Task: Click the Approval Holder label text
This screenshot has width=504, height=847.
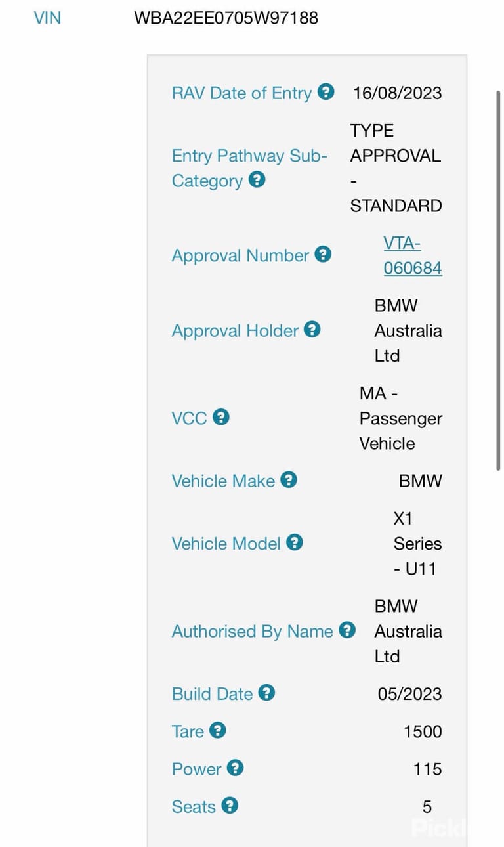Action: coord(235,331)
